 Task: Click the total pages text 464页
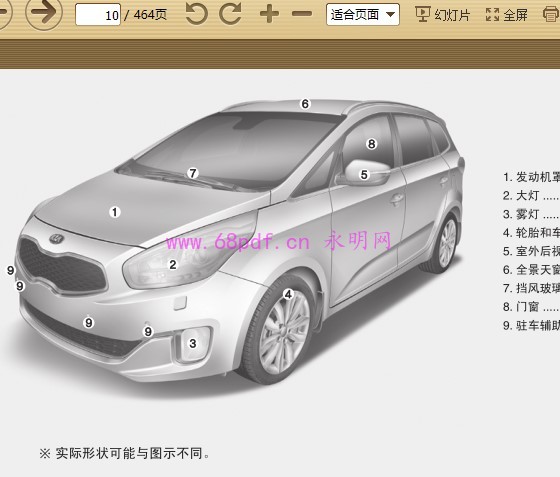[150, 15]
